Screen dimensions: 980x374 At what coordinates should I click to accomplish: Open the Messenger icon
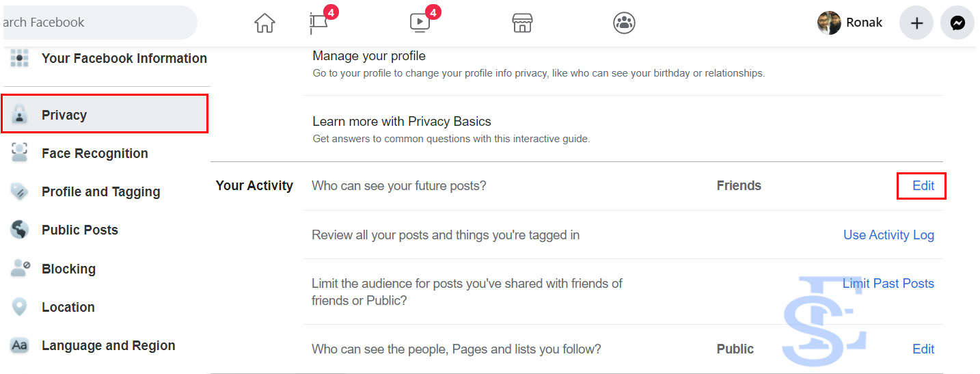click(x=957, y=23)
